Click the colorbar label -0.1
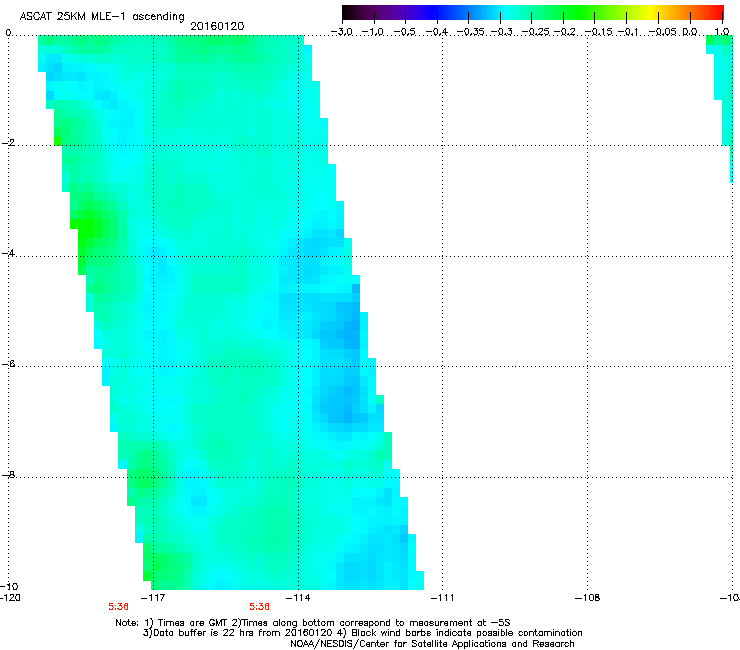740x650 pixels. point(628,32)
